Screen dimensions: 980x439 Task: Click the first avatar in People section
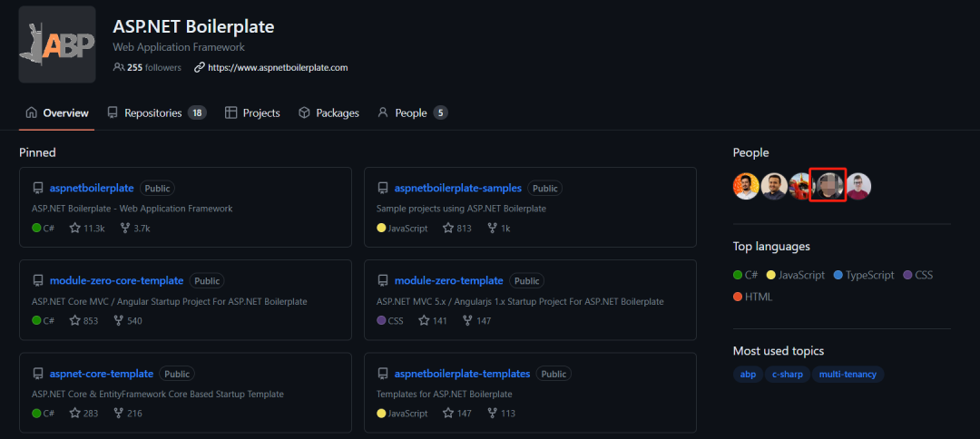pos(746,186)
